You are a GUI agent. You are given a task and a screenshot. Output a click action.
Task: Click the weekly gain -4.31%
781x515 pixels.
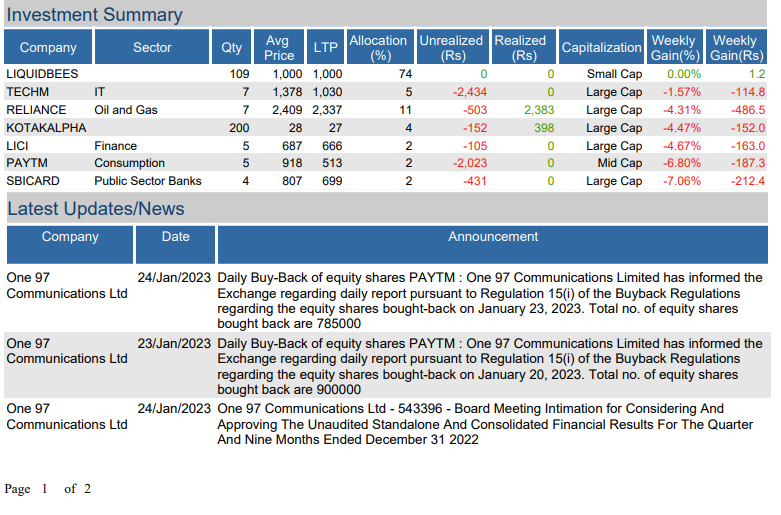coord(682,110)
